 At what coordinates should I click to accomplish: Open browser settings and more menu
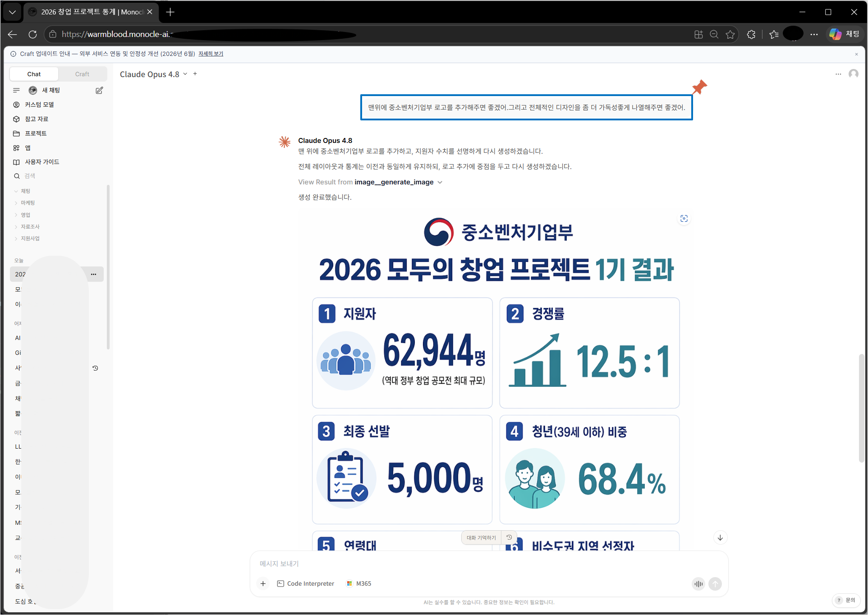(814, 34)
